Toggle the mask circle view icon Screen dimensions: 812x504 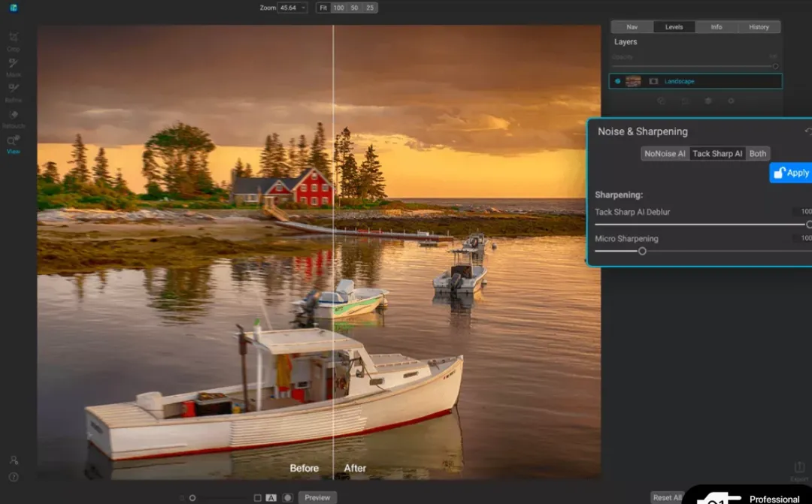pos(287,498)
